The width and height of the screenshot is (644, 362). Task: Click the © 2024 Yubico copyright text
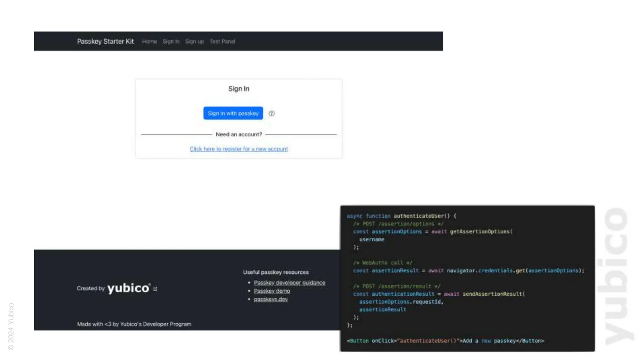pos(11,326)
